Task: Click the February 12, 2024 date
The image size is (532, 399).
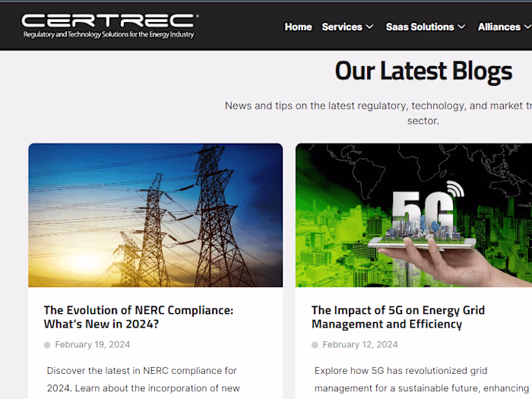Action: pyautogui.click(x=360, y=344)
